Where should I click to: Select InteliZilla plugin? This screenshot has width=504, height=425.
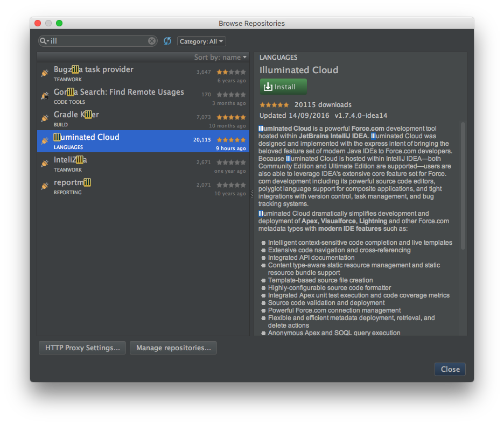tap(143, 164)
